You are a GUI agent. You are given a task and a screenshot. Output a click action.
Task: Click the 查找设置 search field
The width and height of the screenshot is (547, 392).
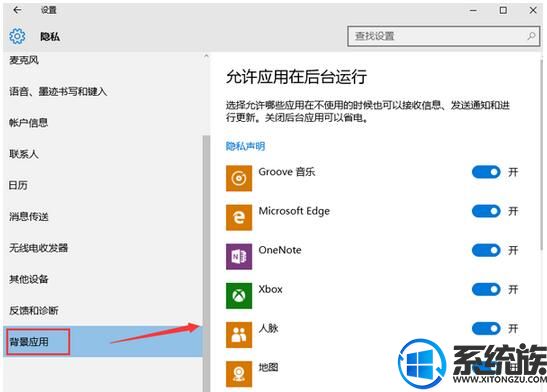tap(443, 36)
